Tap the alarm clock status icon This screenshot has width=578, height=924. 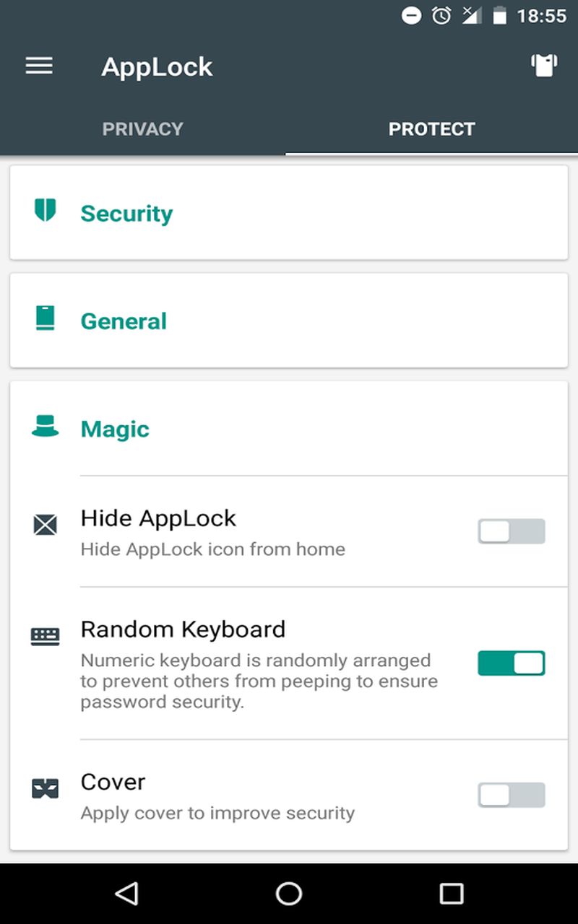(441, 16)
